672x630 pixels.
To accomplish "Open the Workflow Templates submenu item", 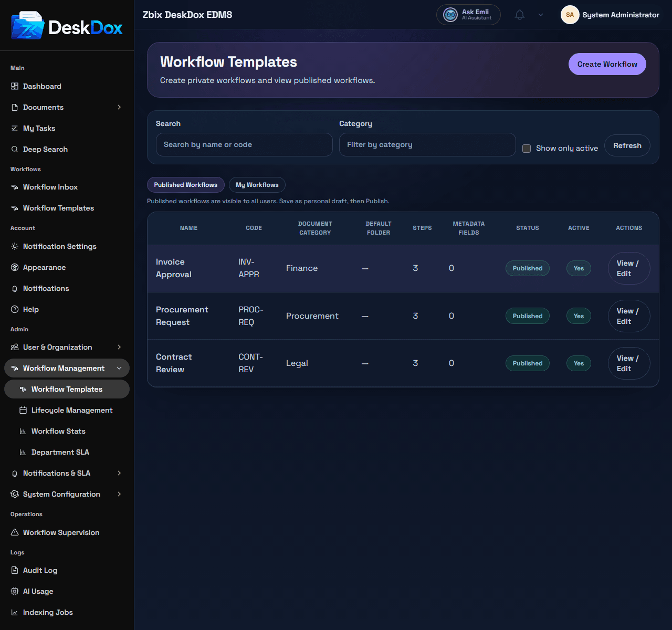I will point(67,389).
